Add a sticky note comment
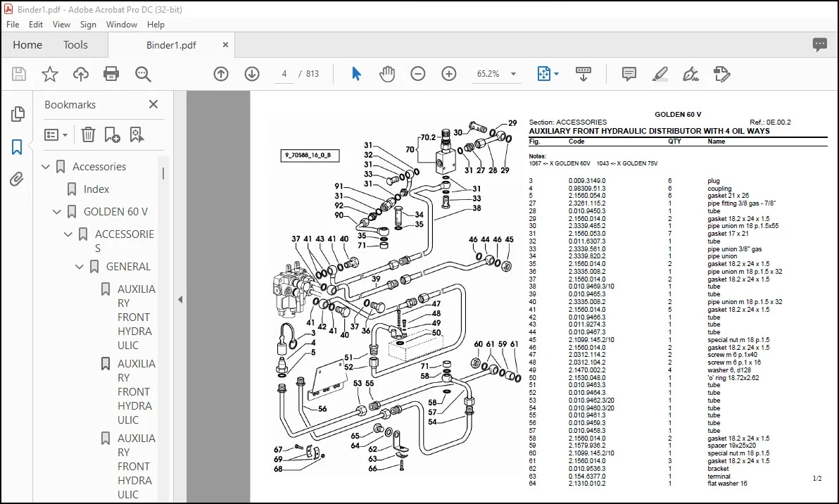The height and width of the screenshot is (504, 839). (629, 74)
